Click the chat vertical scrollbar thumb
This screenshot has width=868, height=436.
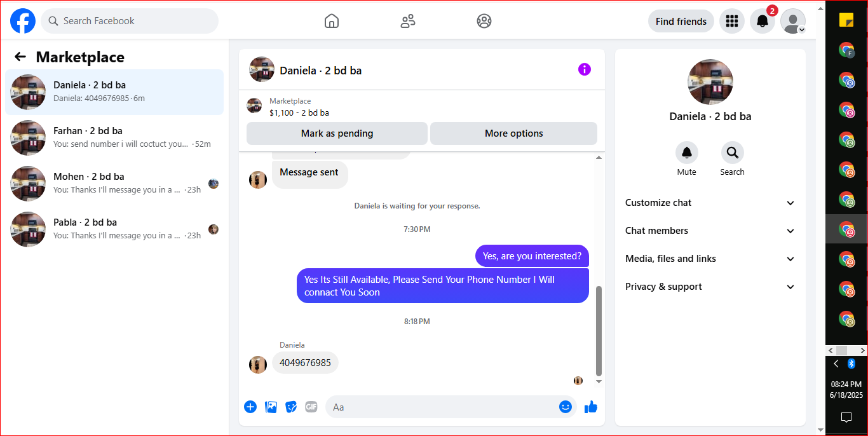[599, 330]
